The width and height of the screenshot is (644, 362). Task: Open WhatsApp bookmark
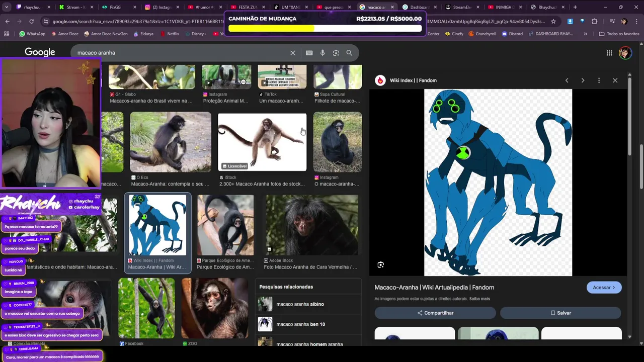[32, 34]
